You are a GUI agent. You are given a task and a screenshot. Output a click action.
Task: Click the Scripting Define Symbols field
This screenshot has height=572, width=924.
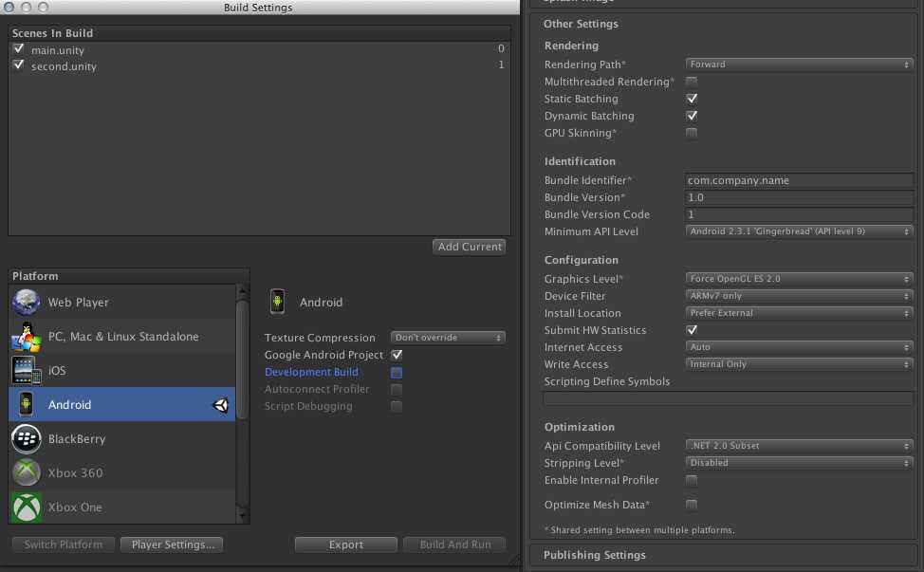(729, 398)
